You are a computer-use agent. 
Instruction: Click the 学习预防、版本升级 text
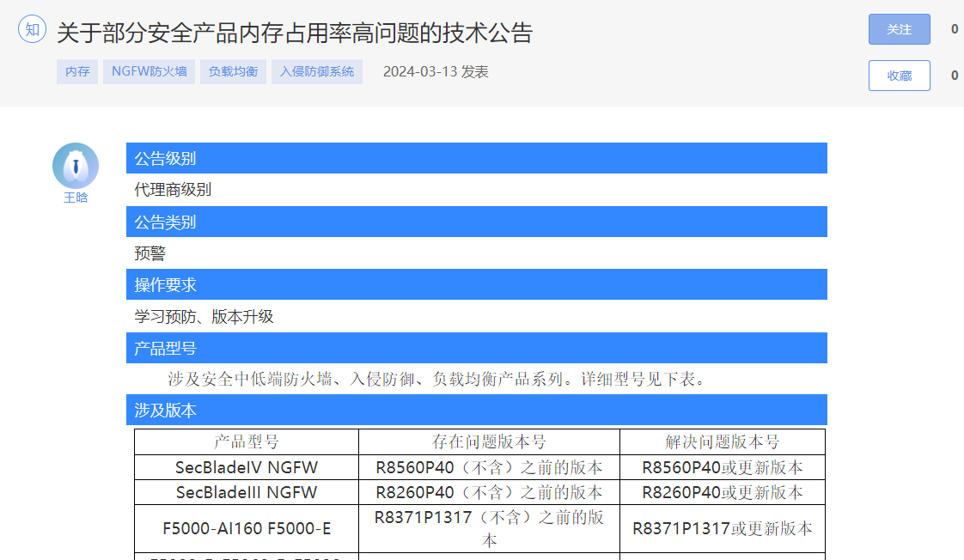[204, 317]
